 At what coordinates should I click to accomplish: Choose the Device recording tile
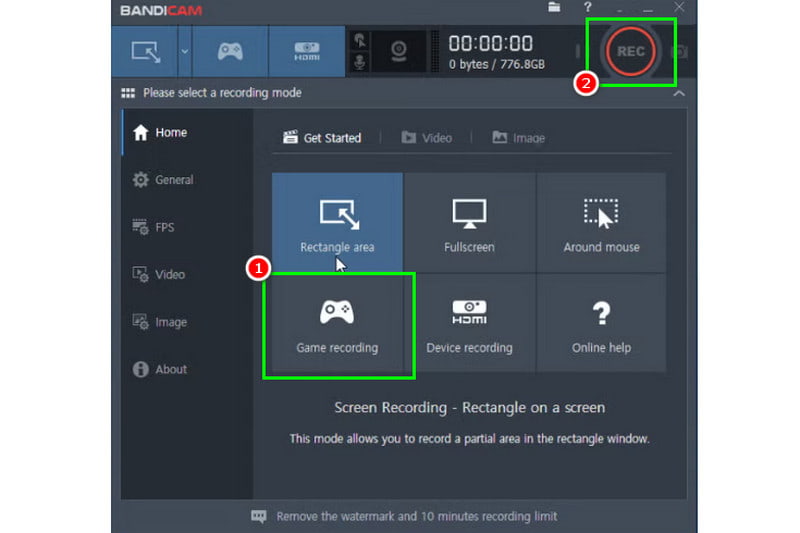pos(469,323)
